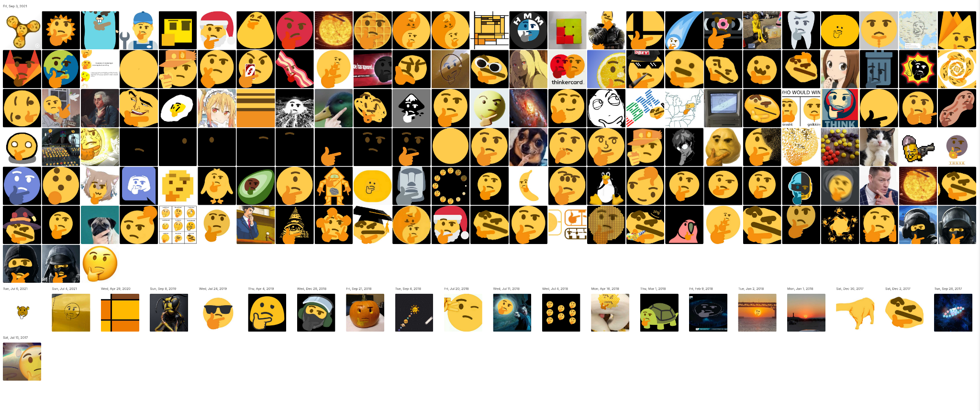The width and height of the screenshot is (980, 411).
Task: Open the fidget spinner thinking emoji
Action: 22,31
